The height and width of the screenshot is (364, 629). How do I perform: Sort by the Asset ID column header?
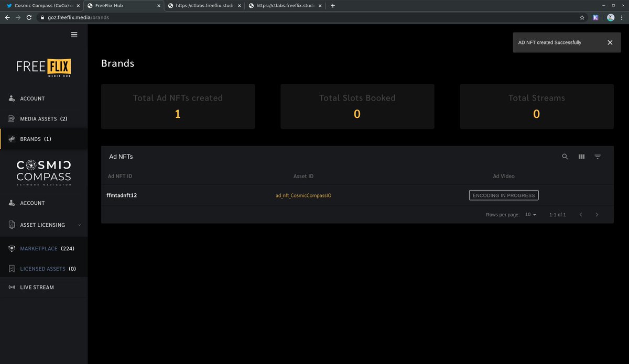pyautogui.click(x=303, y=177)
